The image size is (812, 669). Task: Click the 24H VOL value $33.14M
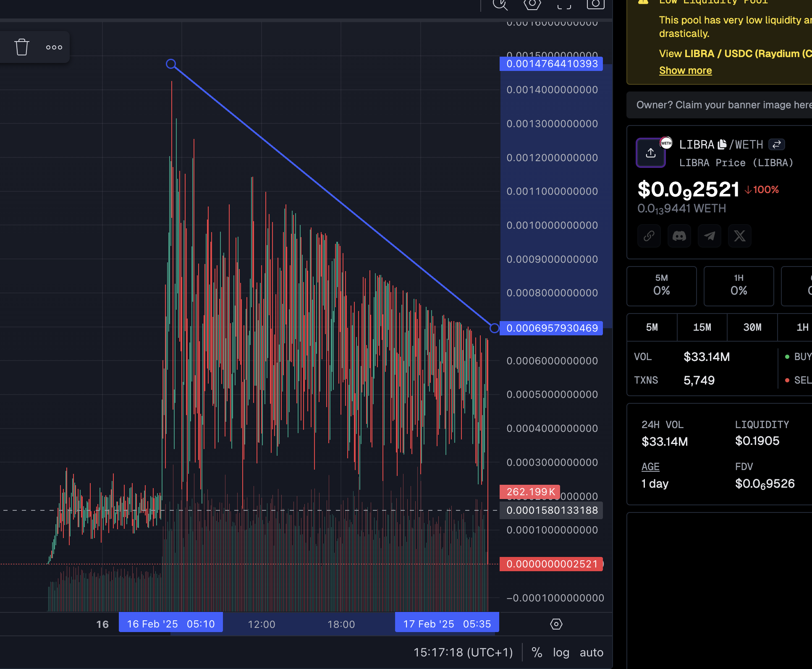pos(665,442)
